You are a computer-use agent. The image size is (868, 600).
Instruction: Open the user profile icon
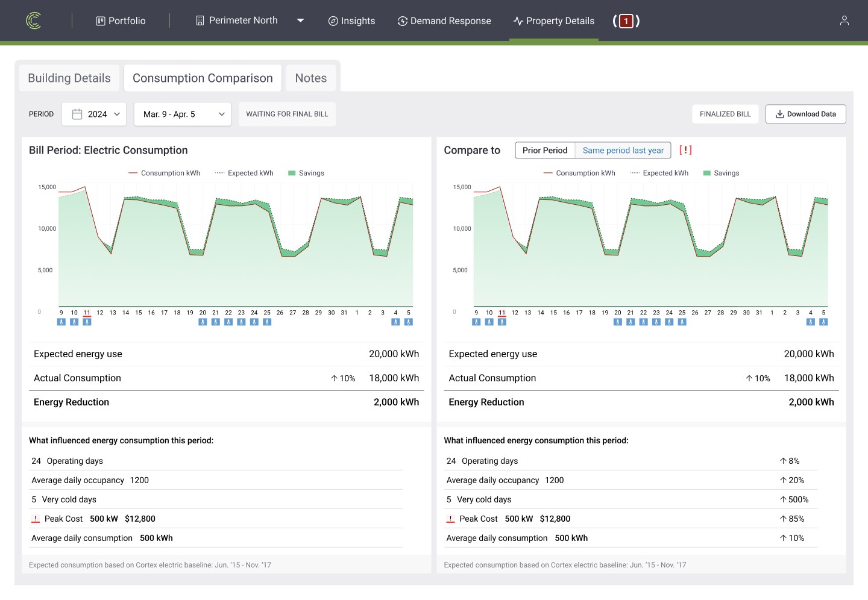pos(844,20)
